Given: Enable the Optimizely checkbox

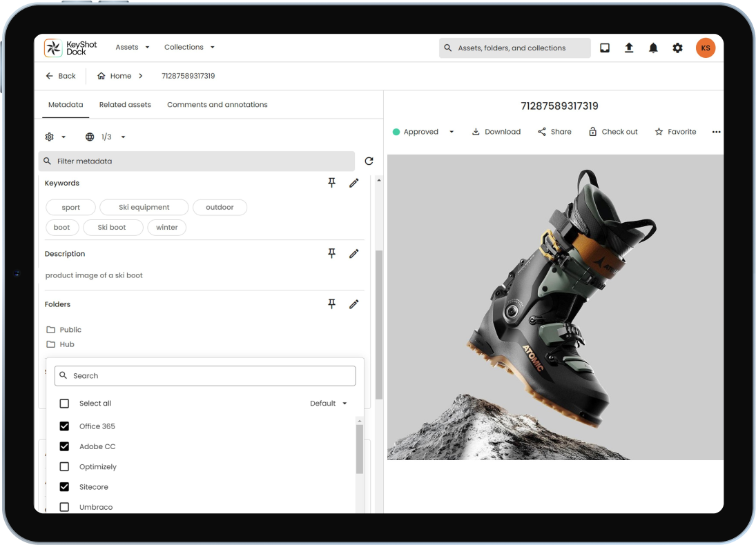Looking at the screenshot, I should pyautogui.click(x=64, y=466).
